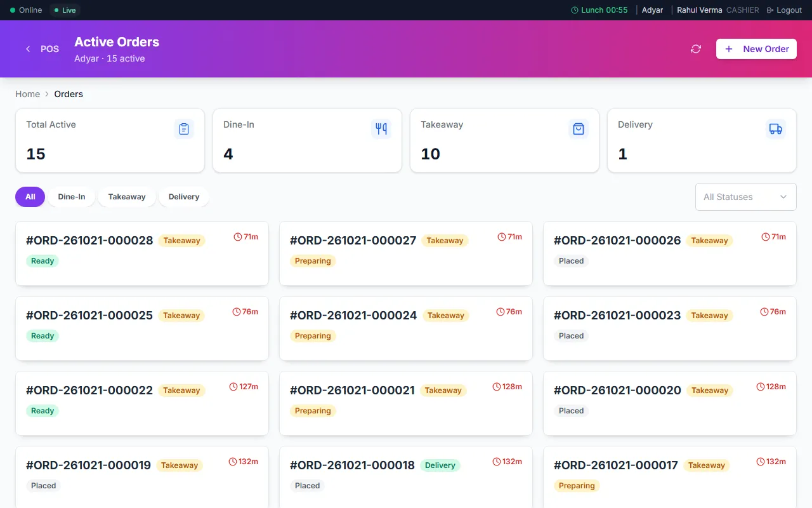Click order number #ORD-261021-000023
Viewport: 812px width, 508px height.
617,316
